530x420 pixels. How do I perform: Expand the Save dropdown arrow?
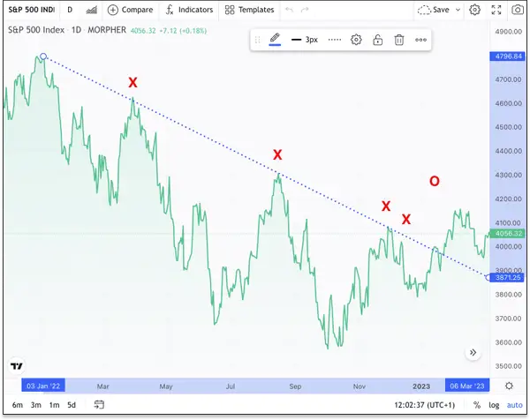tap(458, 10)
